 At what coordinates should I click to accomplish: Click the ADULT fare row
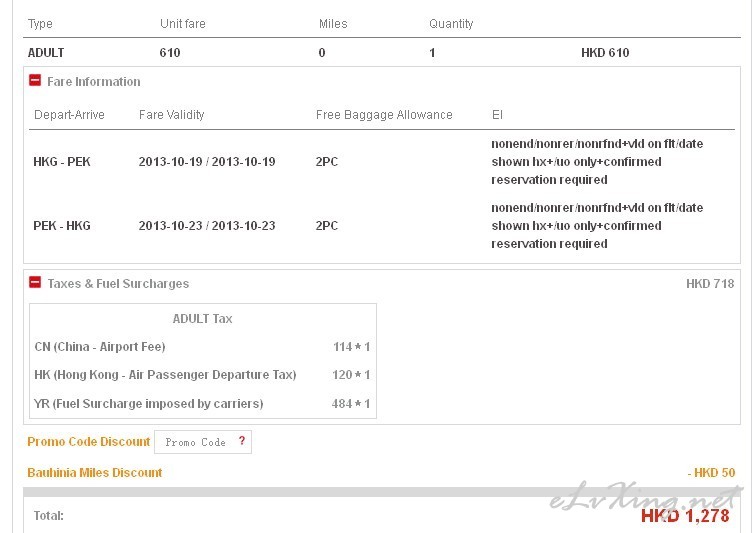tap(382, 52)
